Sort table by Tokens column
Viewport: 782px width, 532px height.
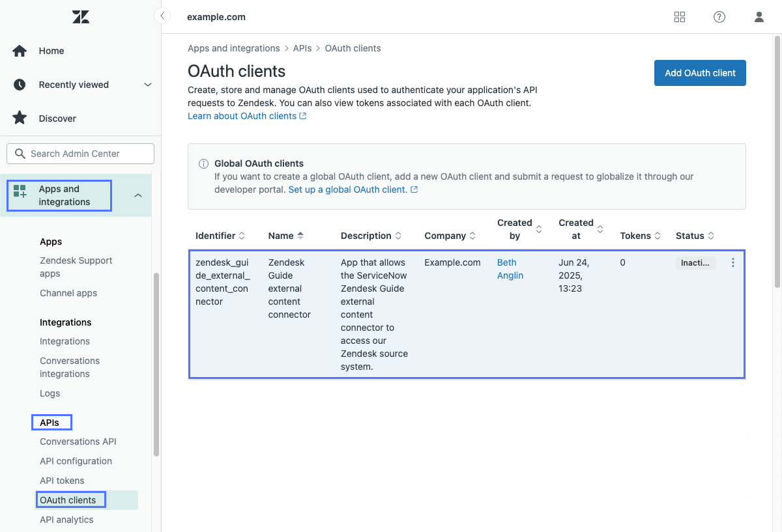[x=641, y=236]
